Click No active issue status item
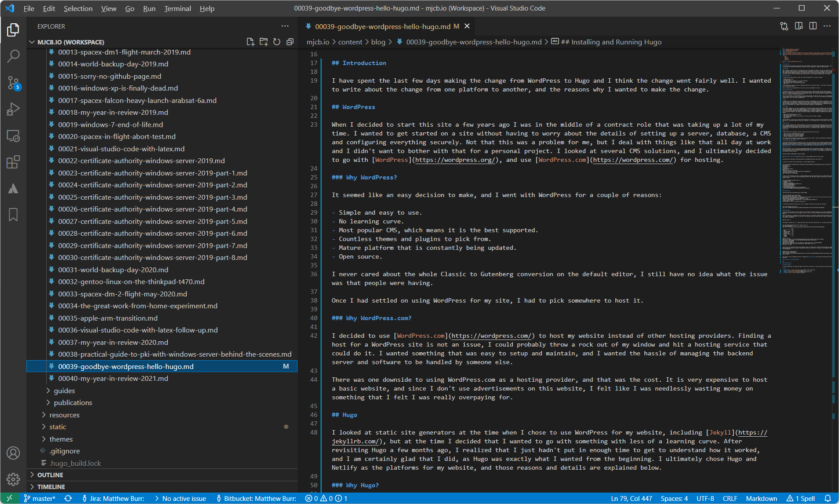The width and height of the screenshot is (839, 504). (180, 498)
